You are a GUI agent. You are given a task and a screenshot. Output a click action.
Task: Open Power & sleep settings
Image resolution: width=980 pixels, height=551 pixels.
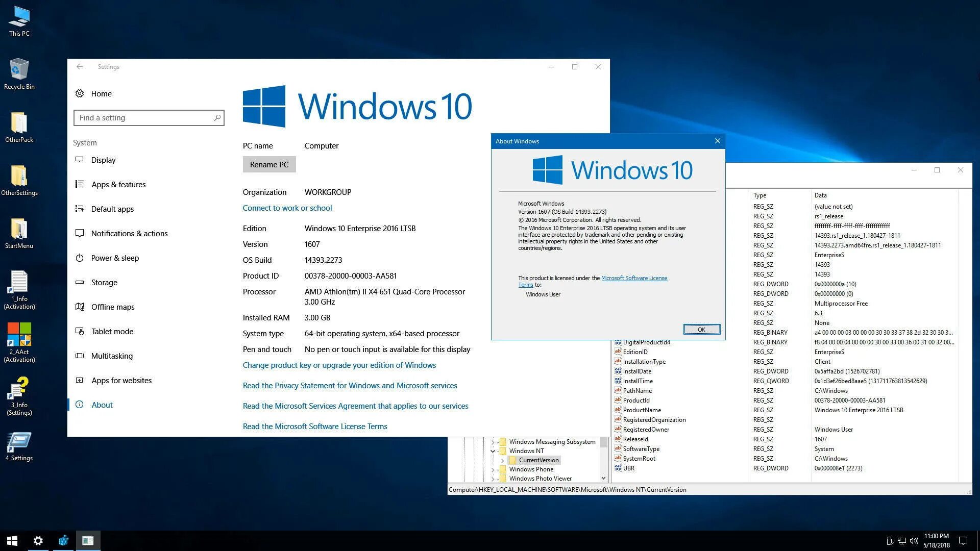114,258
